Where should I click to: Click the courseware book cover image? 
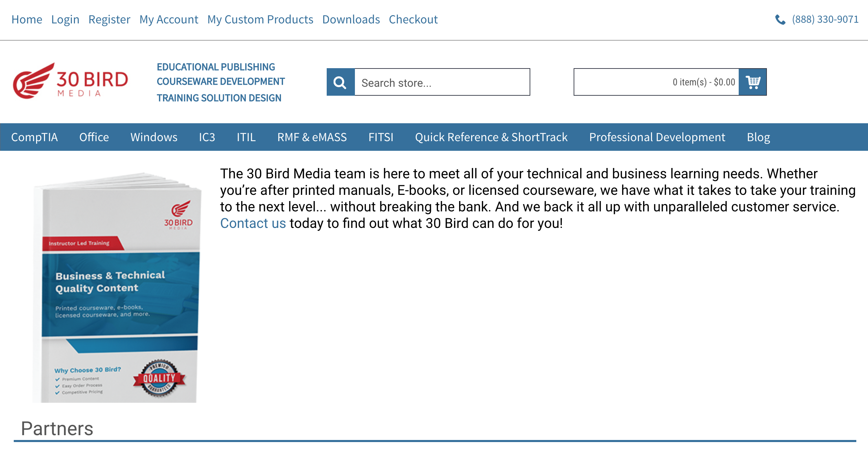117,287
